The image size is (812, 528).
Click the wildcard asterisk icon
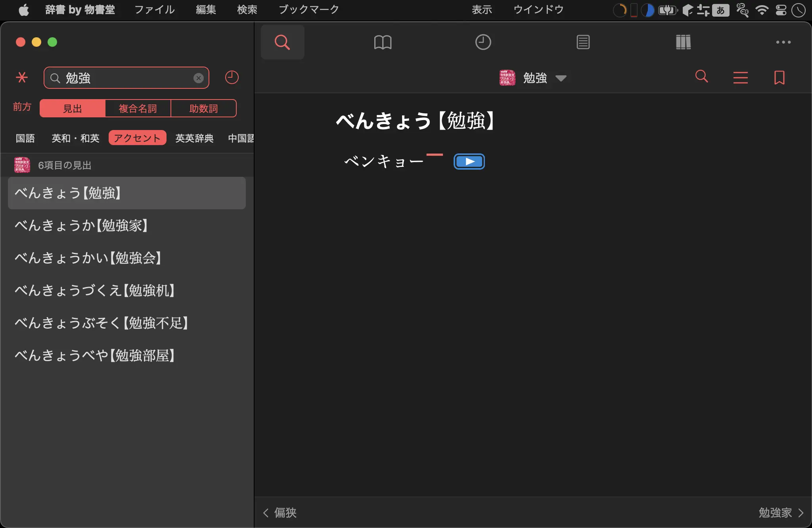click(x=22, y=77)
